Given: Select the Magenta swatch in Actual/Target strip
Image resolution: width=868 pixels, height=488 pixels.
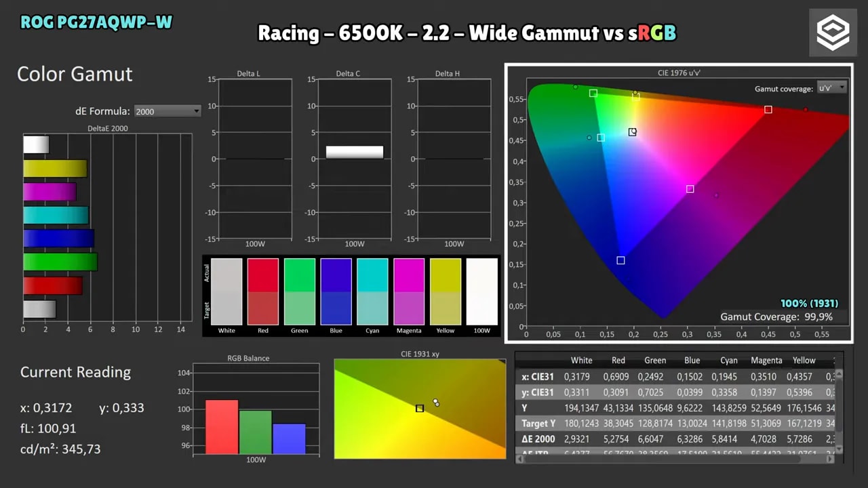Looking at the screenshot, I should click(x=409, y=291).
